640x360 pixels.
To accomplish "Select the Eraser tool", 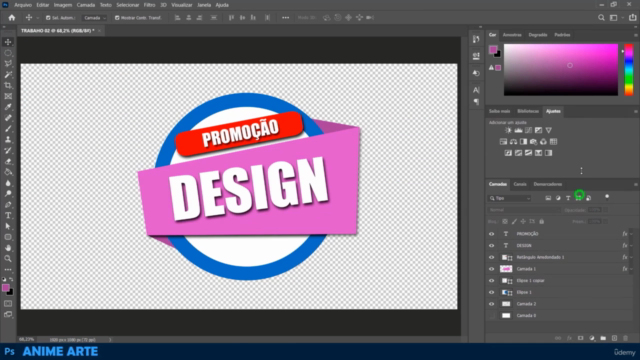I will coord(8,161).
